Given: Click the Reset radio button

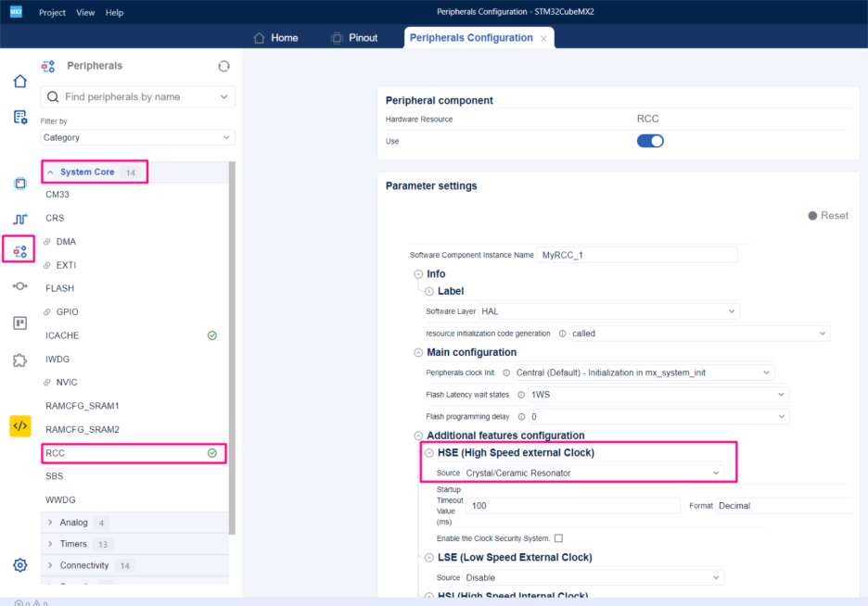Looking at the screenshot, I should pos(812,216).
